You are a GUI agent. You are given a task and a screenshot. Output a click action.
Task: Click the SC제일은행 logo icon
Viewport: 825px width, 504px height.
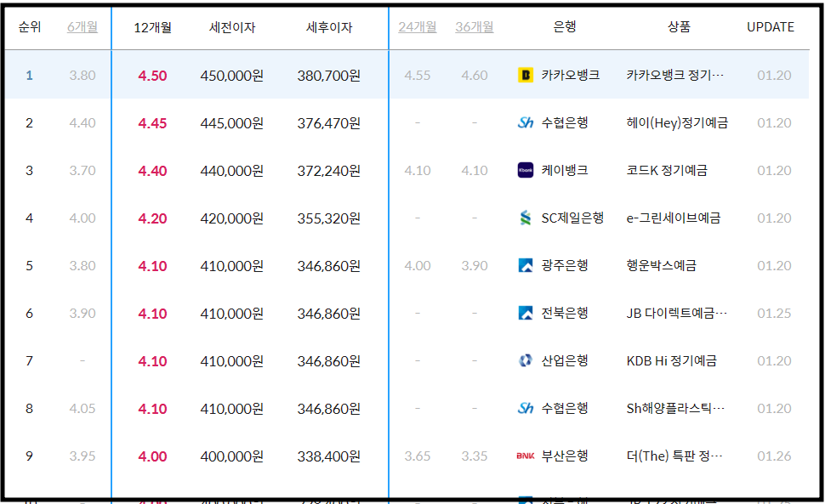pos(525,218)
